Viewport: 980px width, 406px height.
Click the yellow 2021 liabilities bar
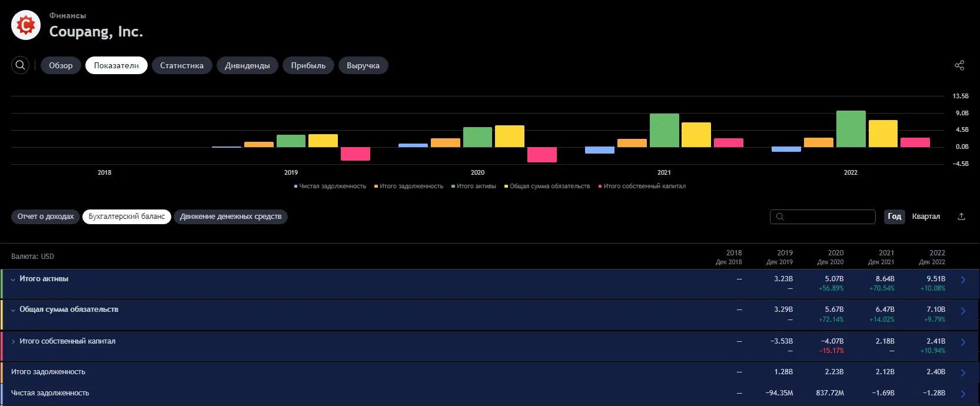click(696, 135)
